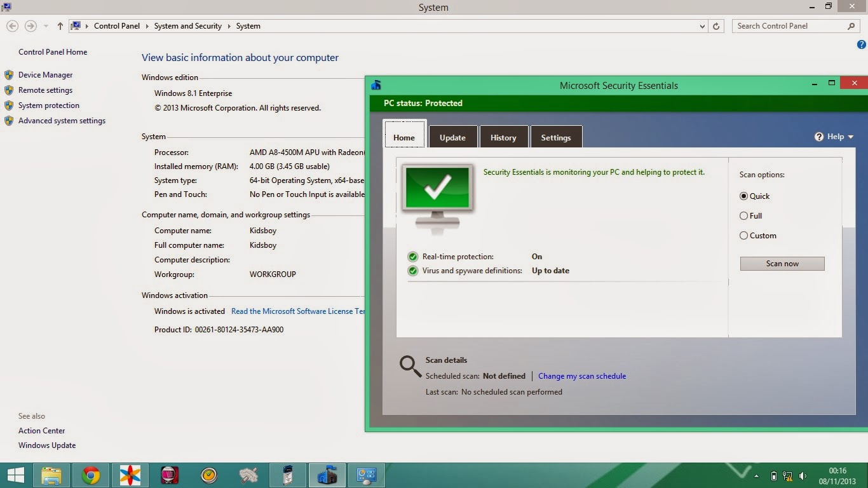Image resolution: width=868 pixels, height=488 pixels.
Task: Open the network icon showing a warning
Action: (x=788, y=476)
